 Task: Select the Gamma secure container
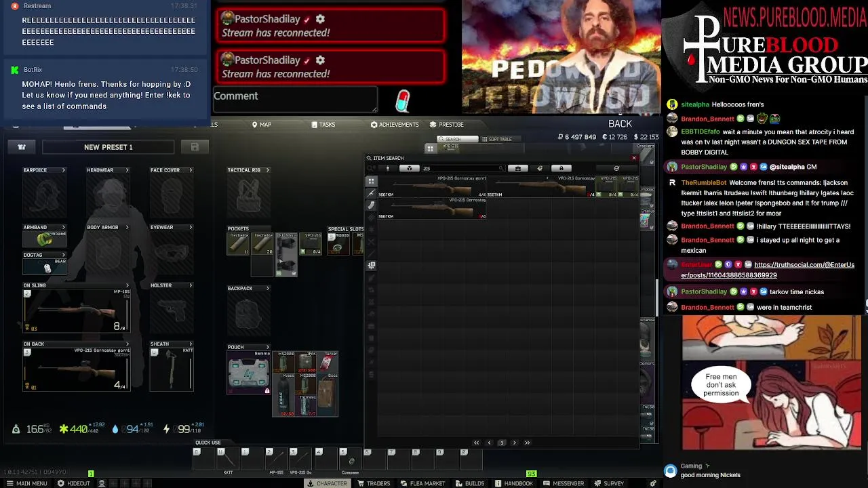(249, 373)
